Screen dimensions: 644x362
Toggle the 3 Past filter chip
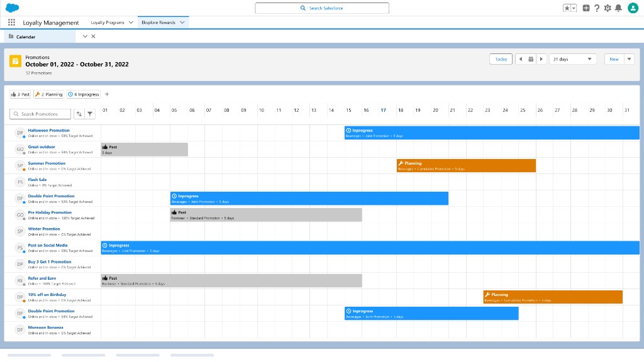20,94
